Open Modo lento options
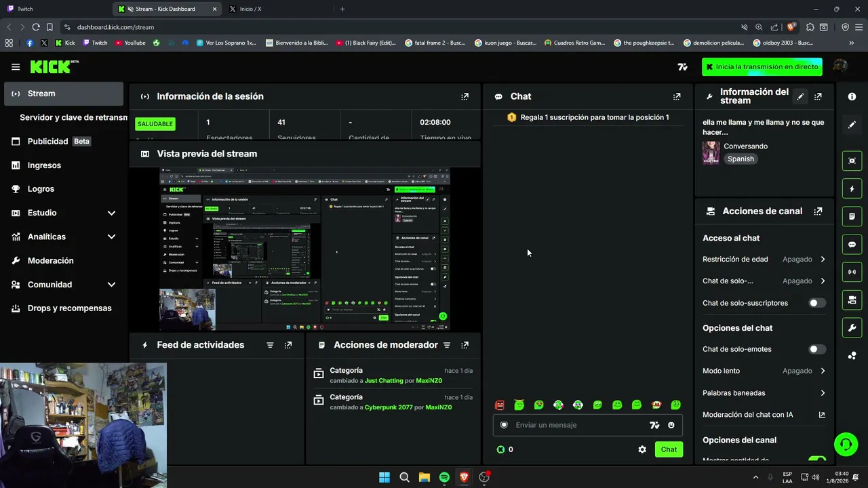 pos(764,371)
